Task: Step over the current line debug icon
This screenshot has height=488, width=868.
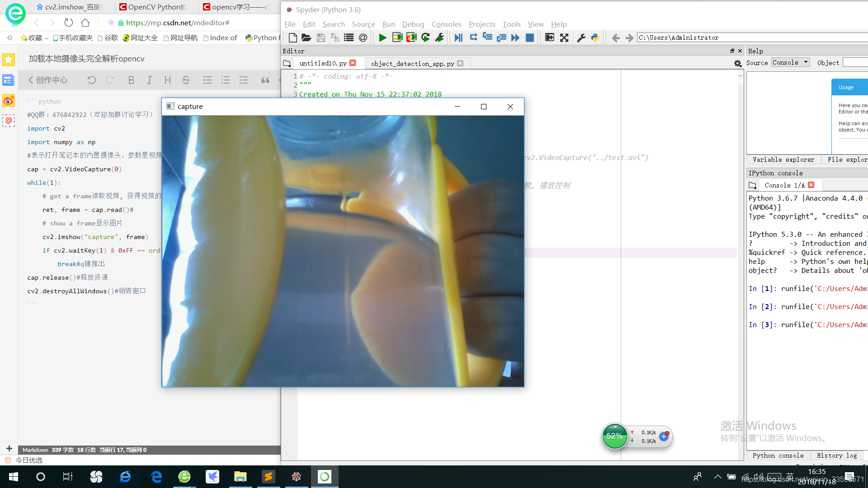Action: click(x=473, y=38)
